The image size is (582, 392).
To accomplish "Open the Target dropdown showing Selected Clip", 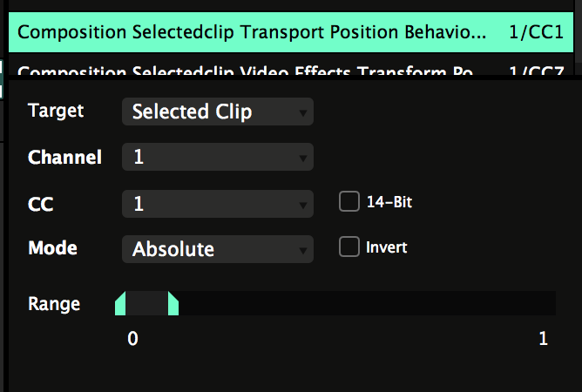I will (x=217, y=112).
